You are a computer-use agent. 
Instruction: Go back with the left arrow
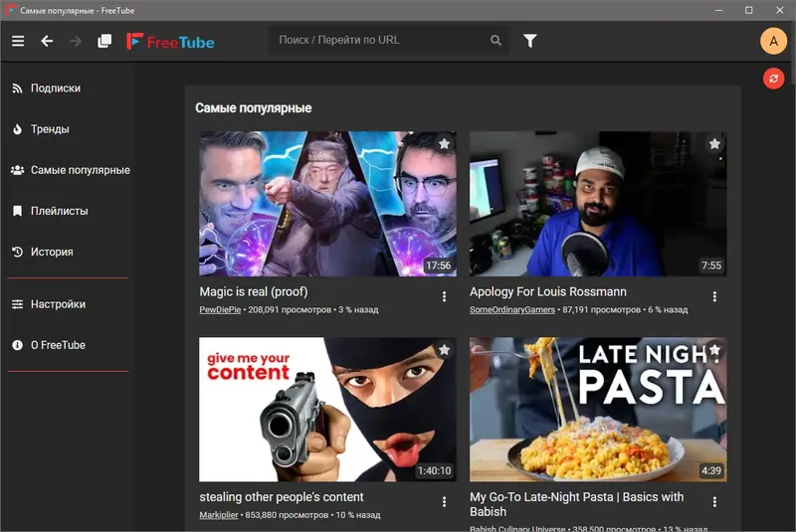coord(47,41)
